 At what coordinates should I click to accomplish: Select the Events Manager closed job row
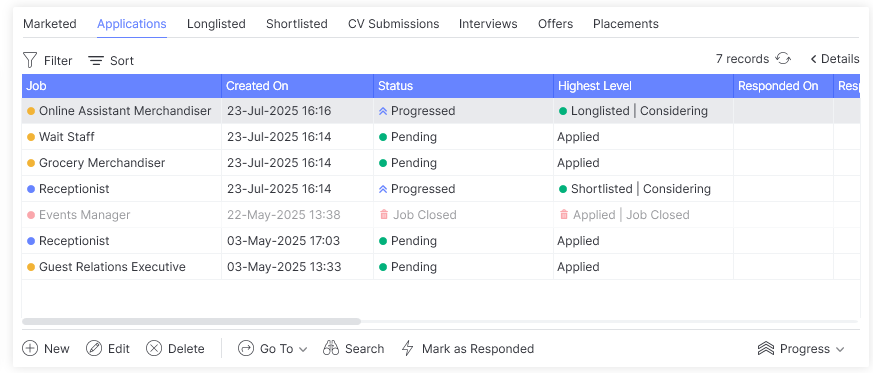441,215
